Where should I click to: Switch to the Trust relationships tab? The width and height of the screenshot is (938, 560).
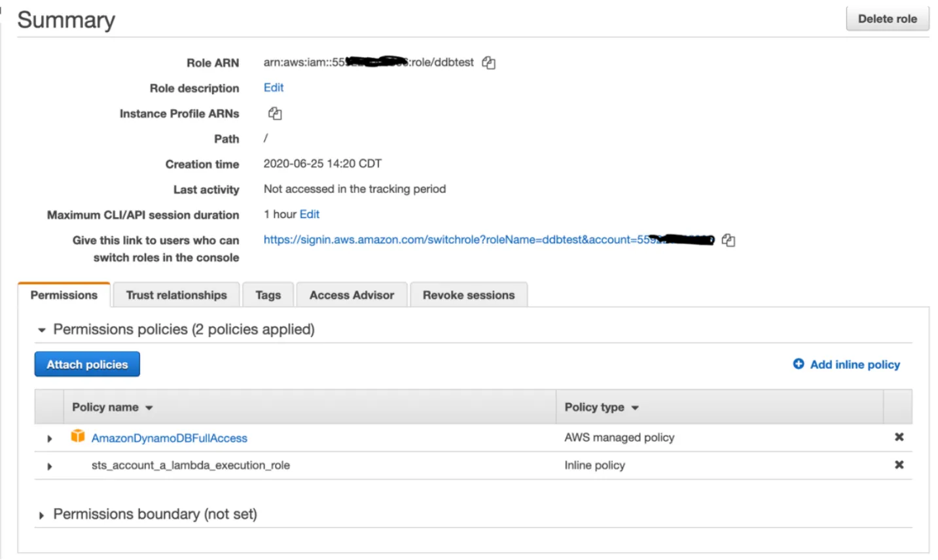[176, 295]
